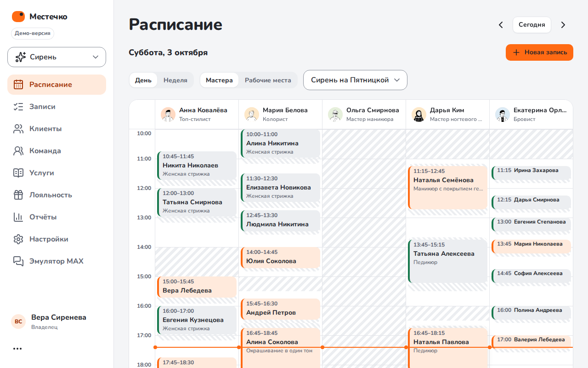Image resolution: width=588 pixels, height=368 pixels.
Task: Open Елизавета Новикова 11:30 appointment
Action: 280,188
